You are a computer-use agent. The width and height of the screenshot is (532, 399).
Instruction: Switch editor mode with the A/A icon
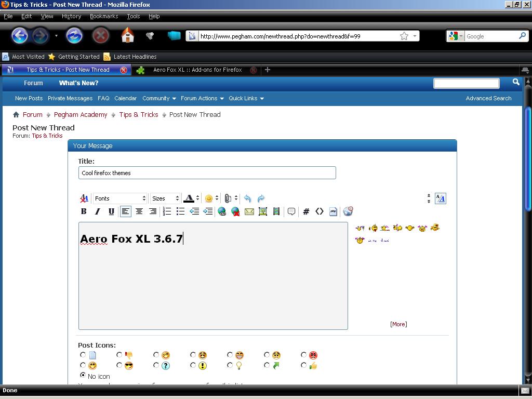click(x=441, y=198)
